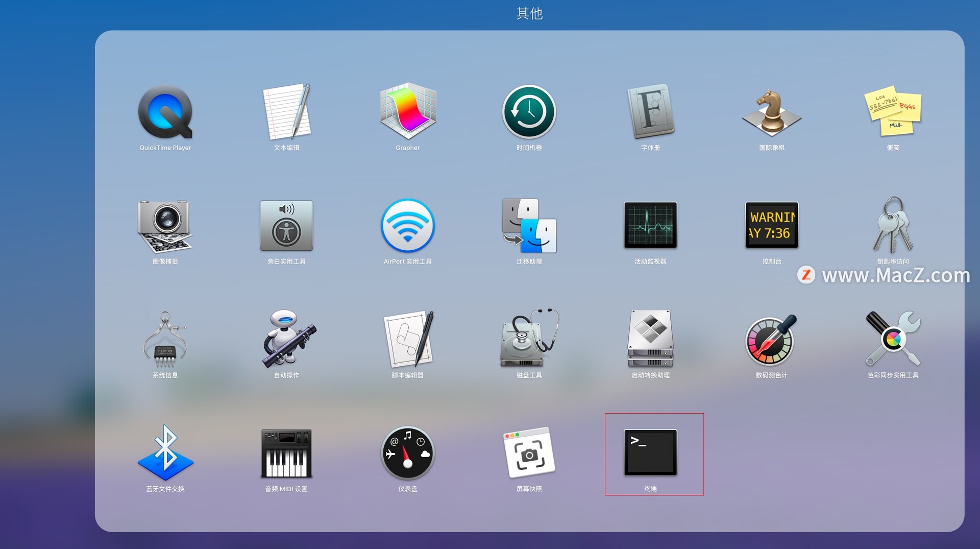Open QuickTime Player app icon
This screenshot has height=549, width=980.
165,112
